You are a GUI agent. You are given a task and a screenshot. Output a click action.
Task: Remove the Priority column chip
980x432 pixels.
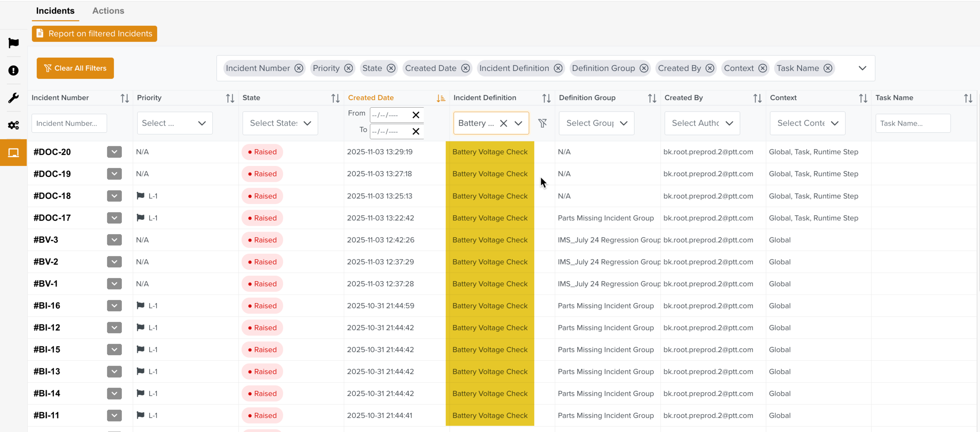(x=348, y=68)
